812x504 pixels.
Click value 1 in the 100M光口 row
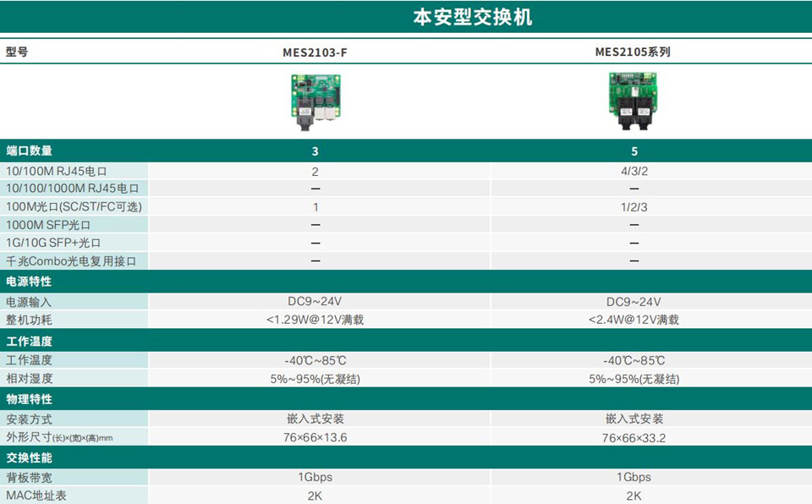tap(315, 207)
